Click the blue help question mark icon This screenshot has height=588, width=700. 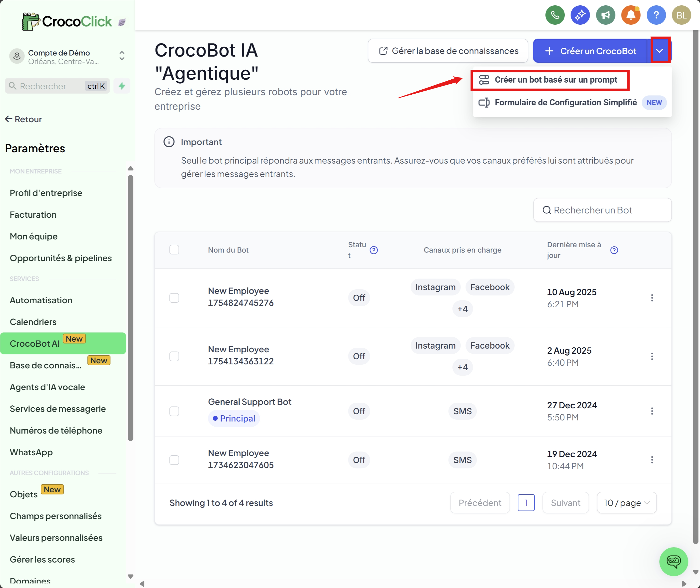656,15
